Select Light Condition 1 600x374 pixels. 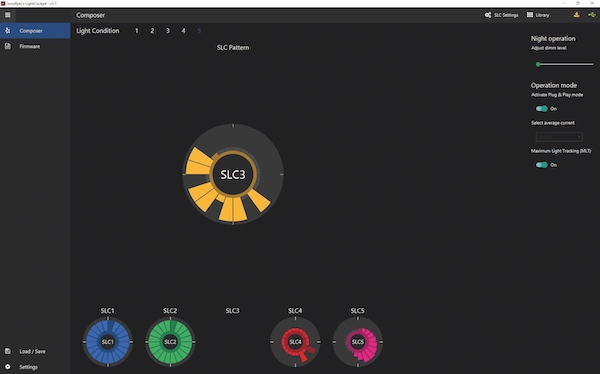point(136,31)
